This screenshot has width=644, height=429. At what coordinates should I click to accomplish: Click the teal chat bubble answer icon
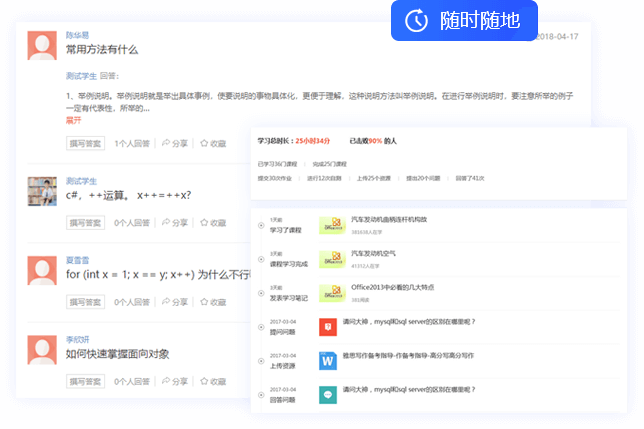tap(328, 394)
